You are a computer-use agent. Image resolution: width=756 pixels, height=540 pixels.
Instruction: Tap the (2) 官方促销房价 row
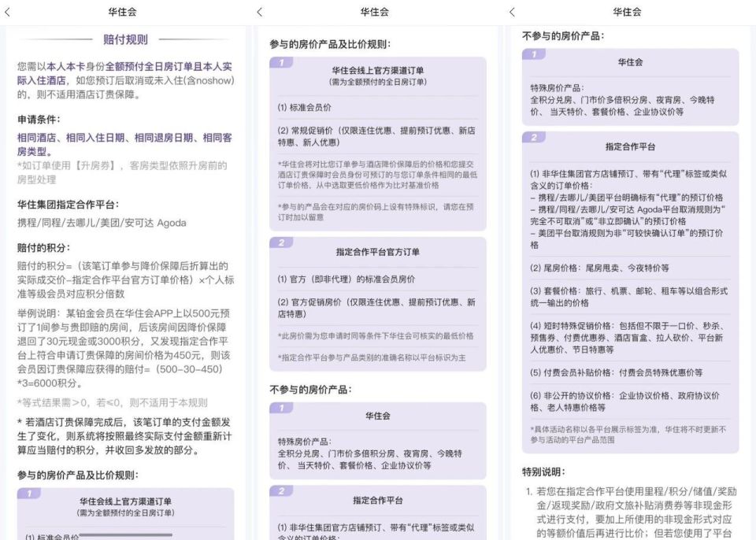376,308
